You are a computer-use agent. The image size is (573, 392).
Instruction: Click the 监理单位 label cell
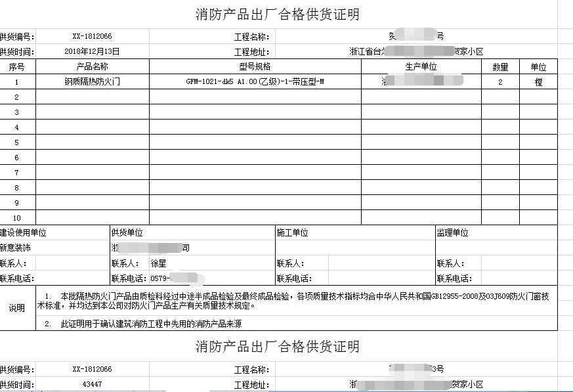click(453, 233)
